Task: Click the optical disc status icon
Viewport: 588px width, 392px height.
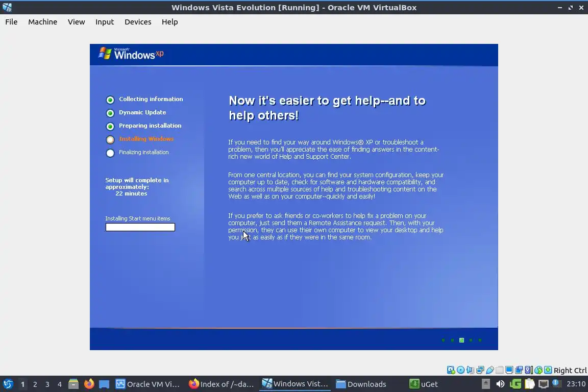Action: pos(460,370)
